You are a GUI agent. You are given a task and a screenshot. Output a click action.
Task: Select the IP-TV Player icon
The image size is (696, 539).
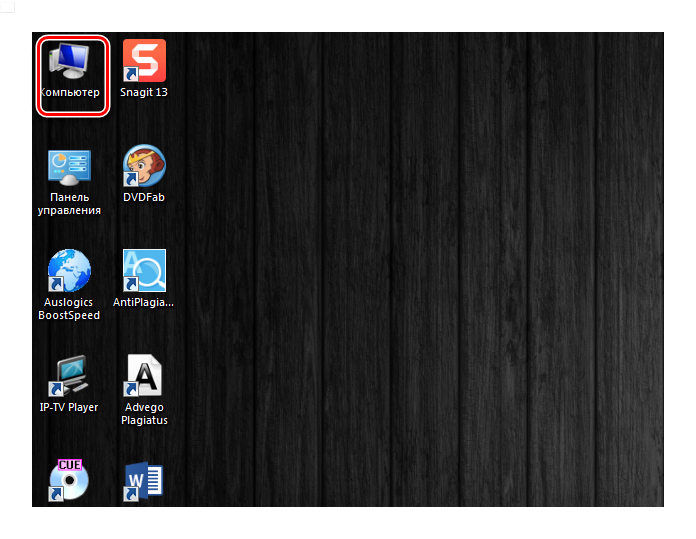pyautogui.click(x=70, y=376)
